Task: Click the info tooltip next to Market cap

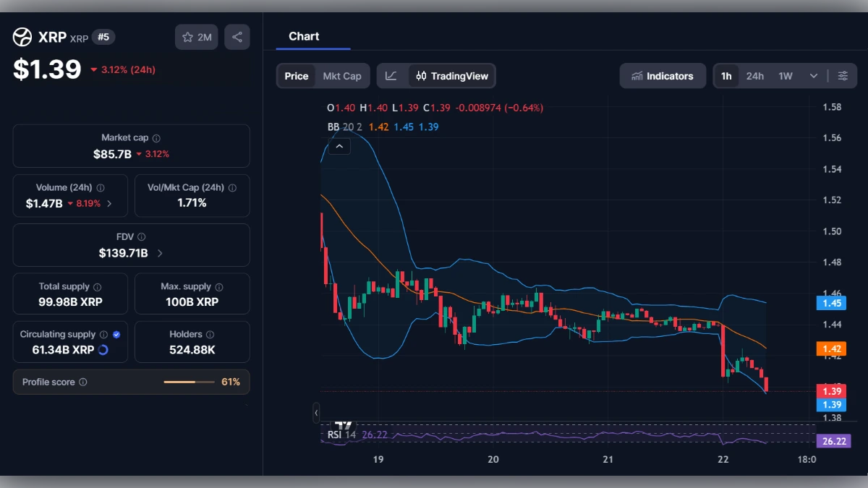Action: pyautogui.click(x=156, y=137)
